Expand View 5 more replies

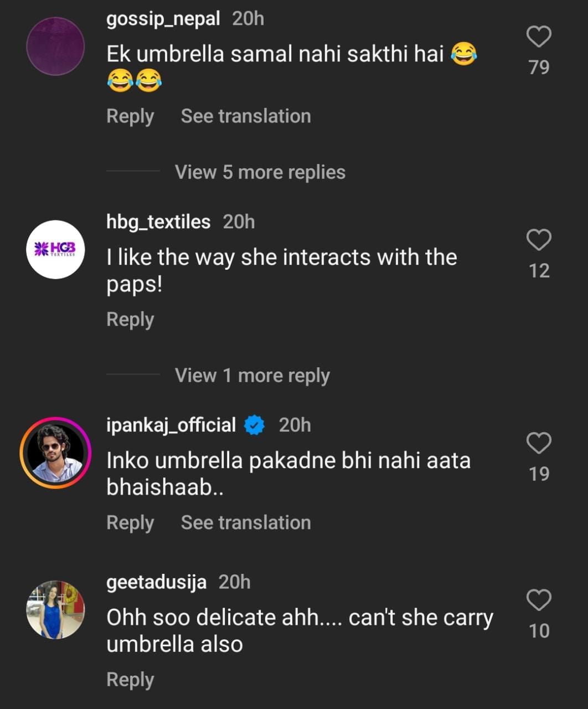click(260, 172)
